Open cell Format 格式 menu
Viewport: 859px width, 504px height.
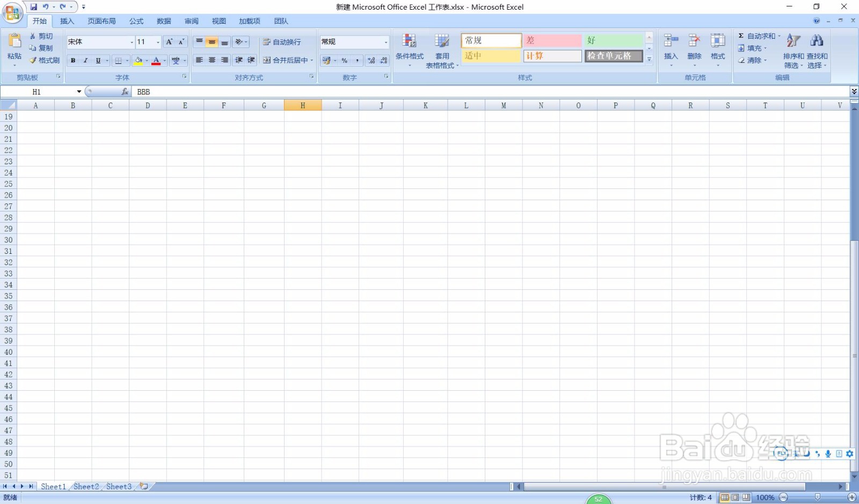click(718, 50)
